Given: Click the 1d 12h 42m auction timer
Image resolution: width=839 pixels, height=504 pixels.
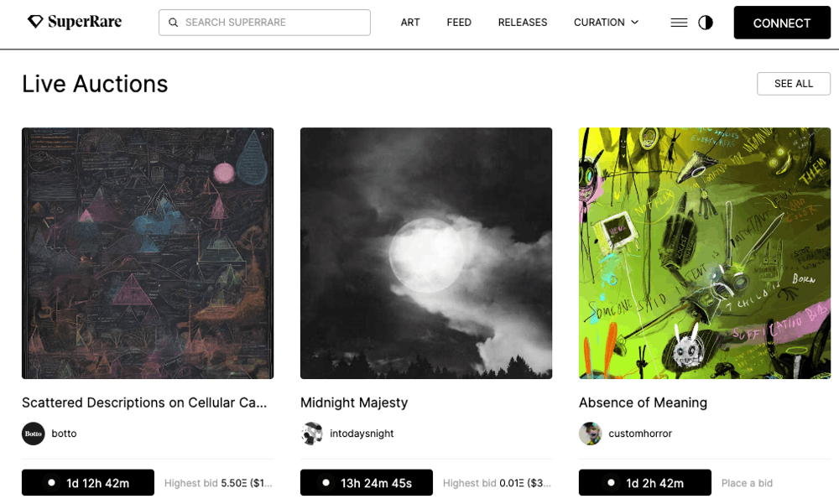Looking at the screenshot, I should point(88,482).
